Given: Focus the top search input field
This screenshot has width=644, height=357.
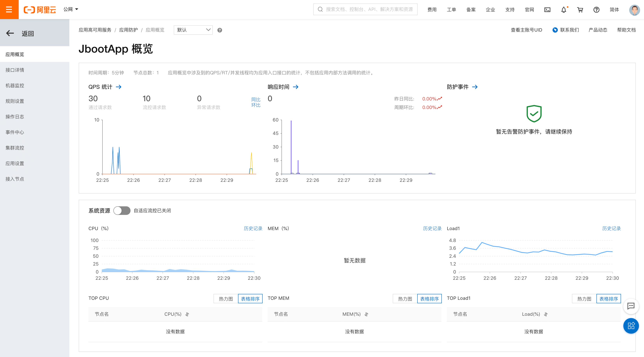Looking at the screenshot, I should (x=365, y=10).
